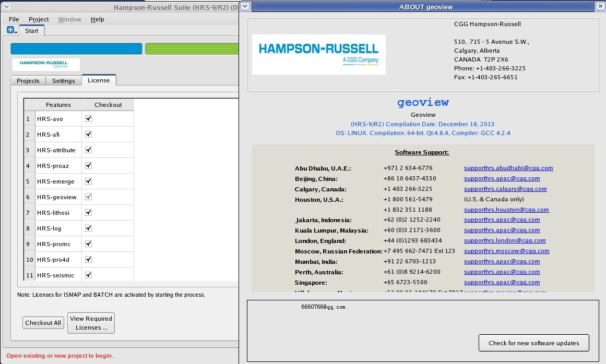Viewport: 606px width, 364px height.
Task: Select the HRS-avo feature row
Action: tap(58, 119)
